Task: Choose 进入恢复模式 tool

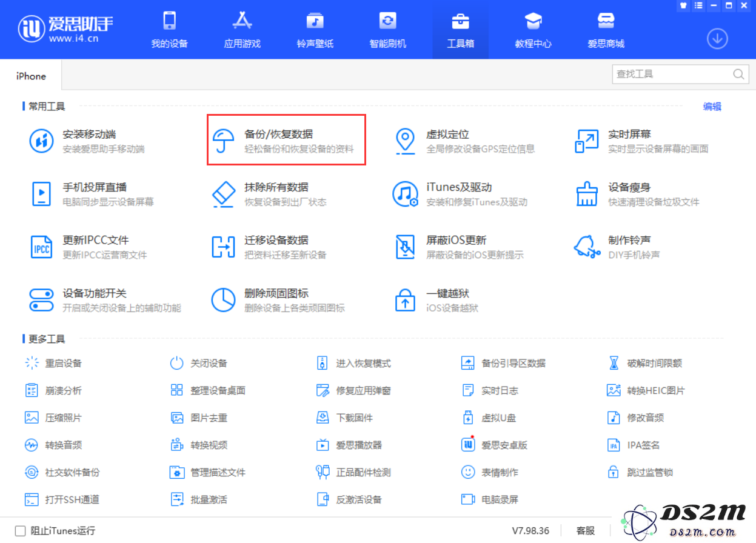Action: point(355,364)
